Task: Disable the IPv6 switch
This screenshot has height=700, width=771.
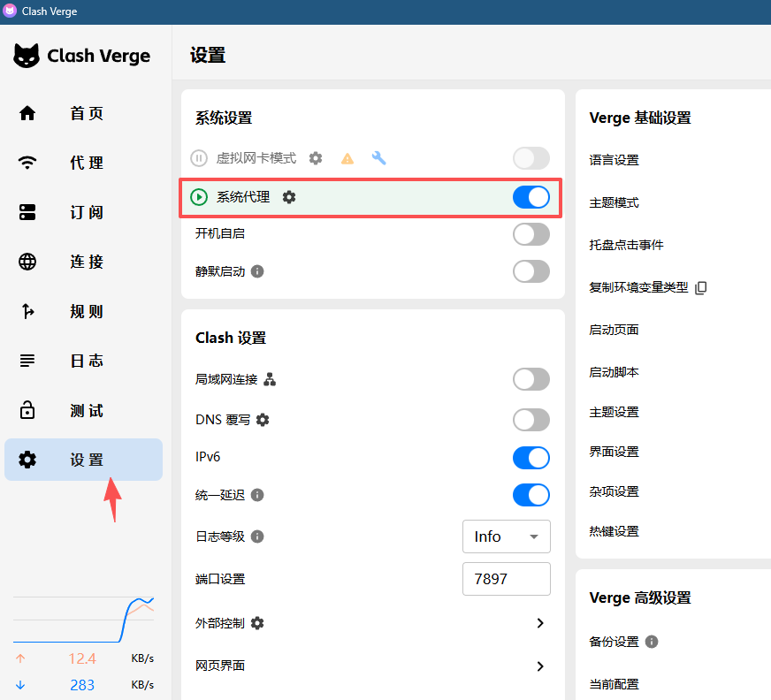Action: (531, 458)
